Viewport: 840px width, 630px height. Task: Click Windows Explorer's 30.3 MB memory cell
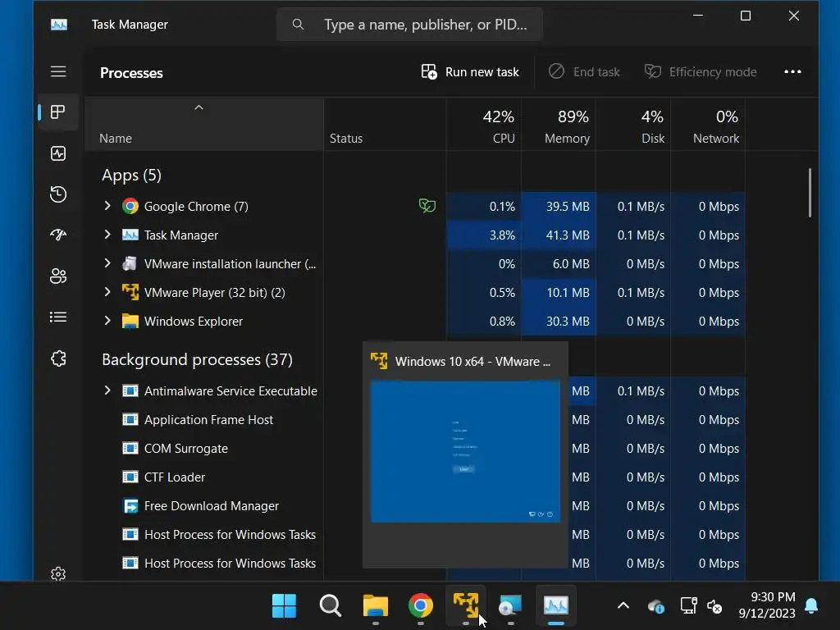[558, 321]
